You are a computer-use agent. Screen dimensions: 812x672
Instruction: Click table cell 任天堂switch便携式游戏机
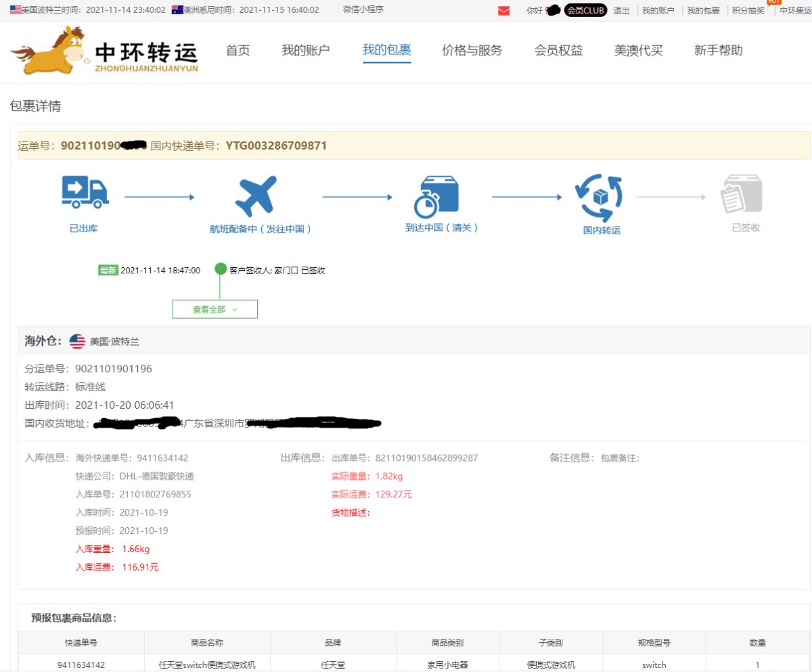coord(207,665)
